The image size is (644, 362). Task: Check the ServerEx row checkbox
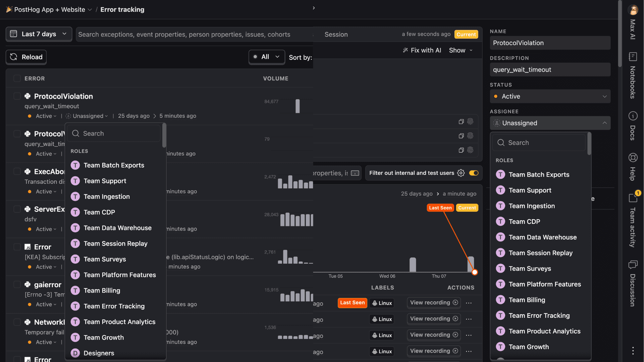(17, 209)
